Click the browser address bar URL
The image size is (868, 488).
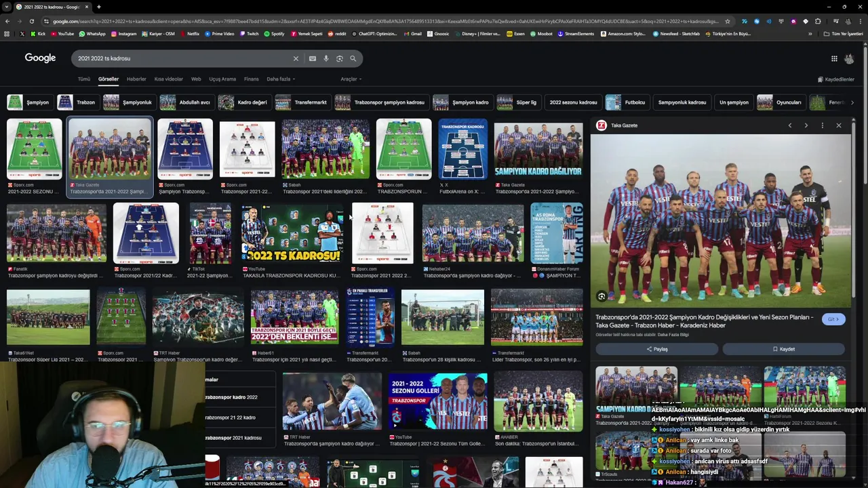pyautogui.click(x=385, y=21)
